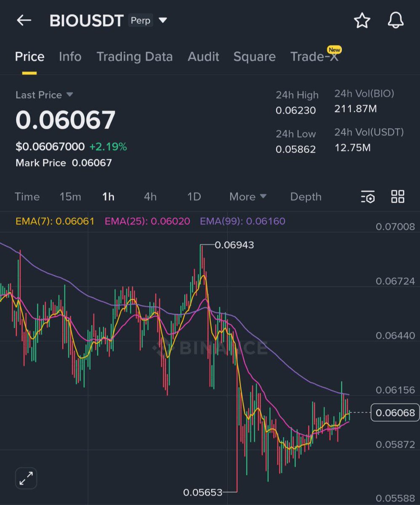View the Audit section
This screenshot has width=420, height=505.
click(203, 56)
